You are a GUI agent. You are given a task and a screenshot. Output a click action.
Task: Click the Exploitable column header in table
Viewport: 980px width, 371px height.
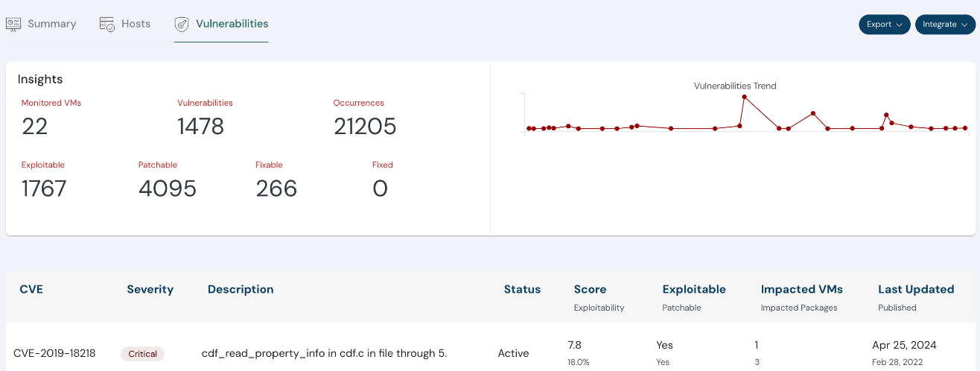[x=693, y=290]
